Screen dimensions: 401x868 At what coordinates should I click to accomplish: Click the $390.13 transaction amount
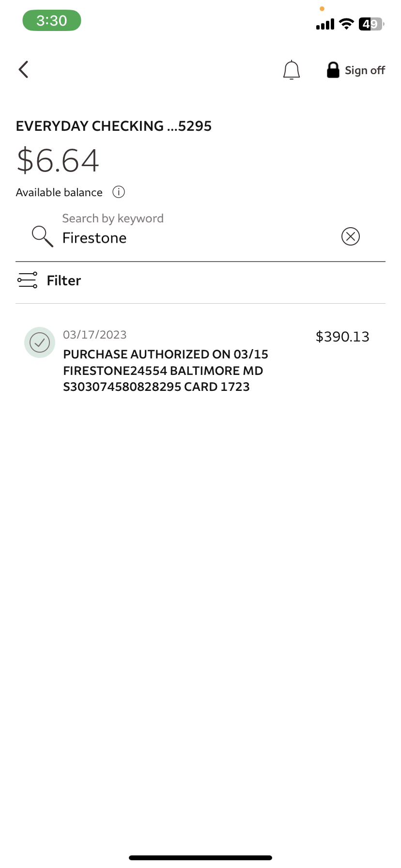pyautogui.click(x=342, y=337)
